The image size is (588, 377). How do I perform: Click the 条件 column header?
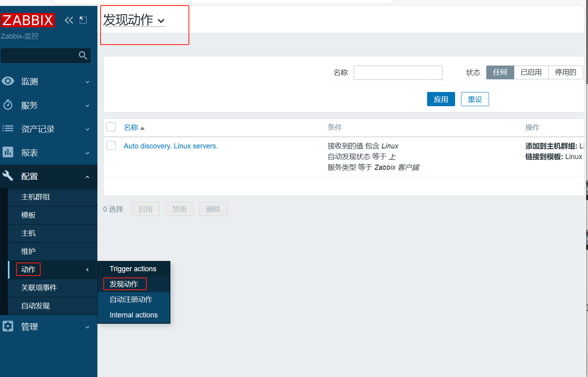click(335, 127)
